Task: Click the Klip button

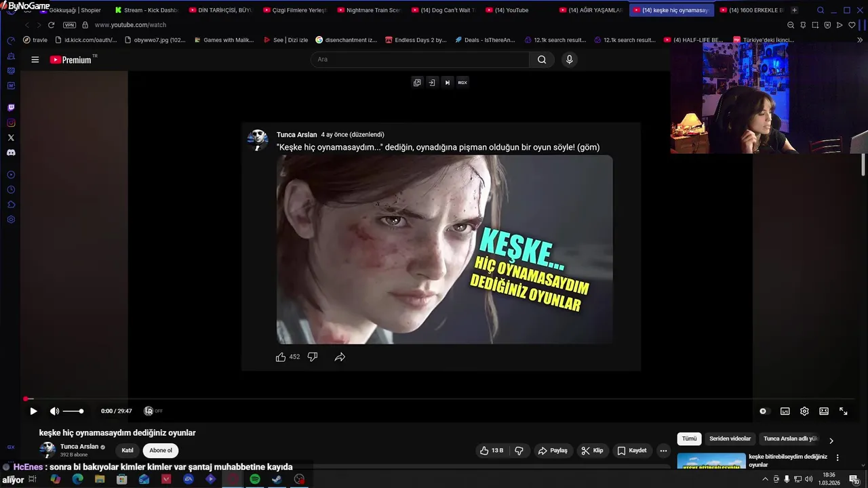Action: click(x=592, y=450)
